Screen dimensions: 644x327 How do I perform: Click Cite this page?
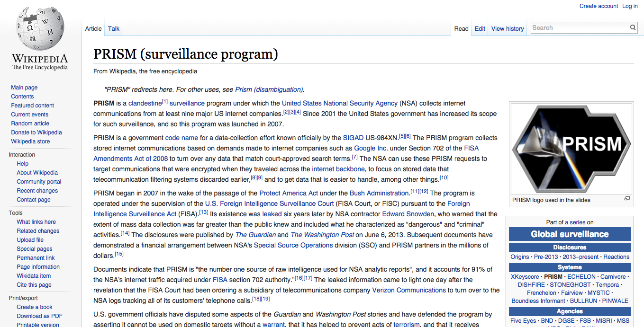34,285
